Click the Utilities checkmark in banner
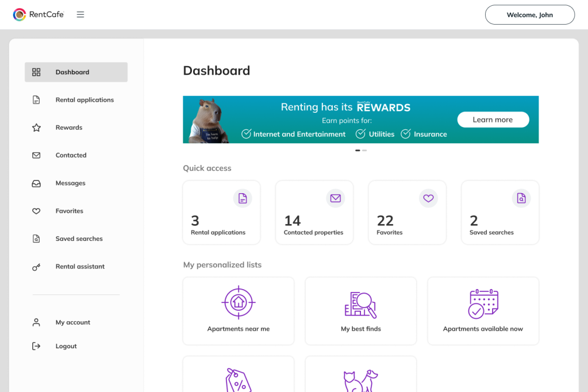Screen dimensions: 588x392 pyautogui.click(x=360, y=134)
